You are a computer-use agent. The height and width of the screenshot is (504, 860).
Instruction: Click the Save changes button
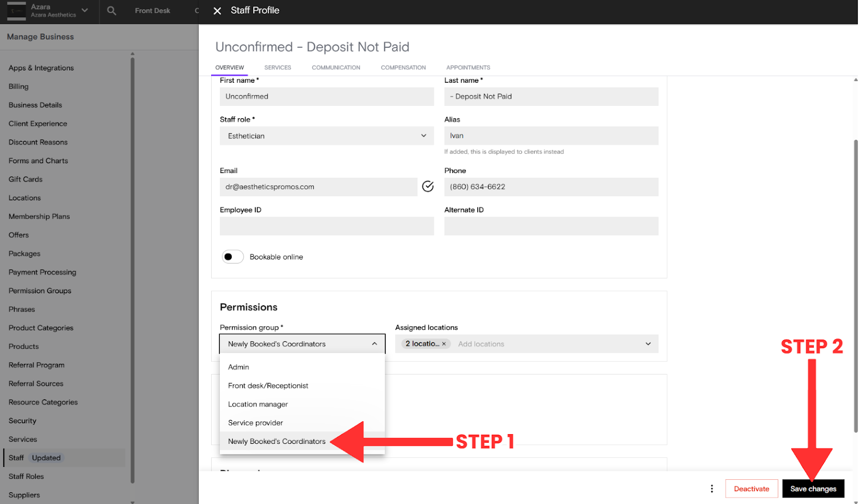pos(813,488)
